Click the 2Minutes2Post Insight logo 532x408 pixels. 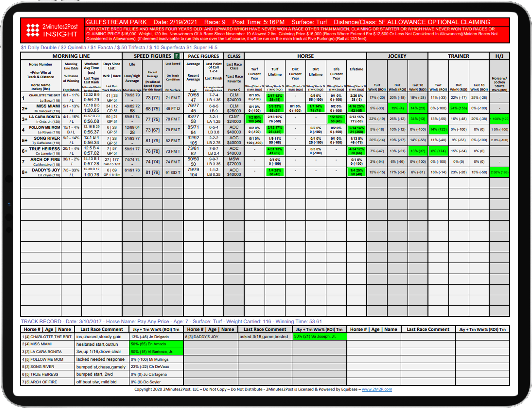(x=52, y=31)
